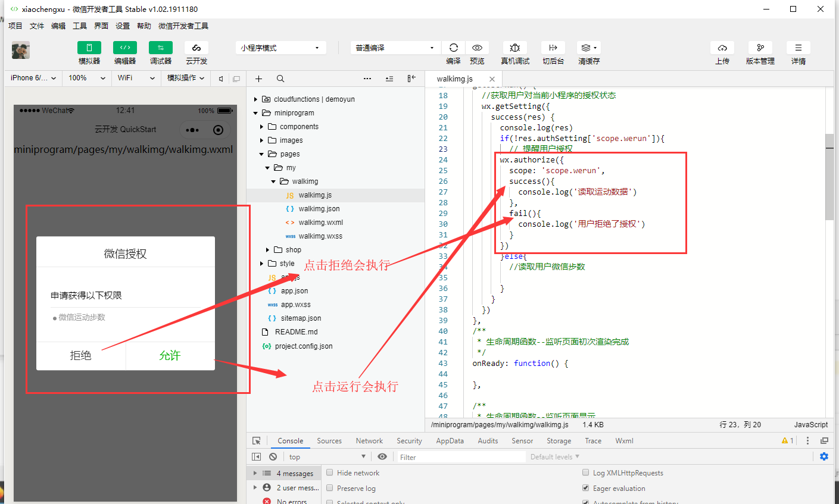The height and width of the screenshot is (504, 839).
Task: Switch to the Network tab
Action: (369, 441)
